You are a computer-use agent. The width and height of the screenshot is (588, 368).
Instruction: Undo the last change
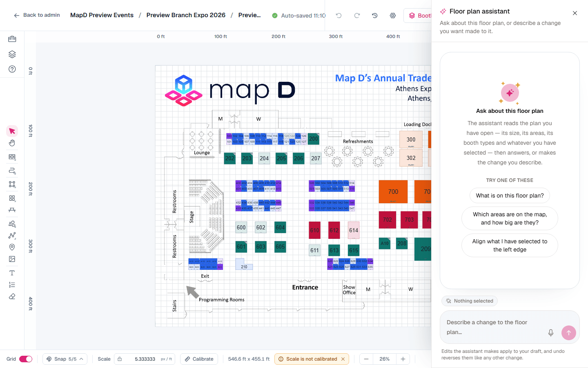click(x=339, y=16)
